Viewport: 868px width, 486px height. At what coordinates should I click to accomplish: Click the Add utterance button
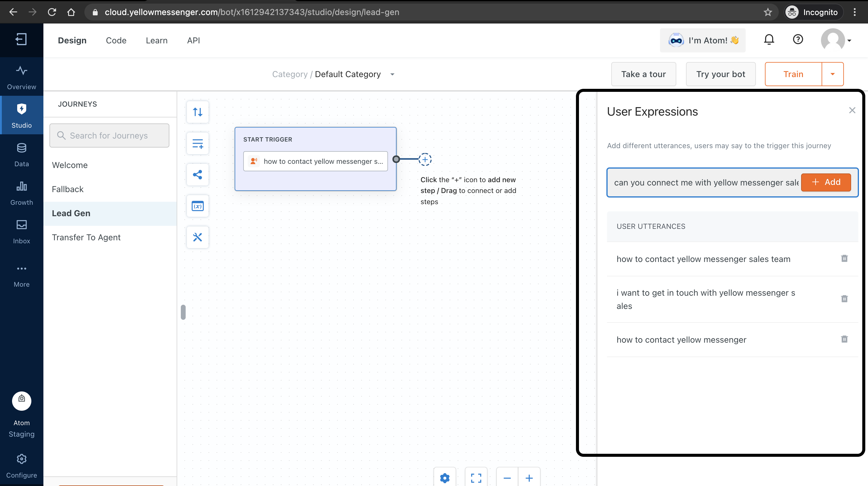[826, 182]
